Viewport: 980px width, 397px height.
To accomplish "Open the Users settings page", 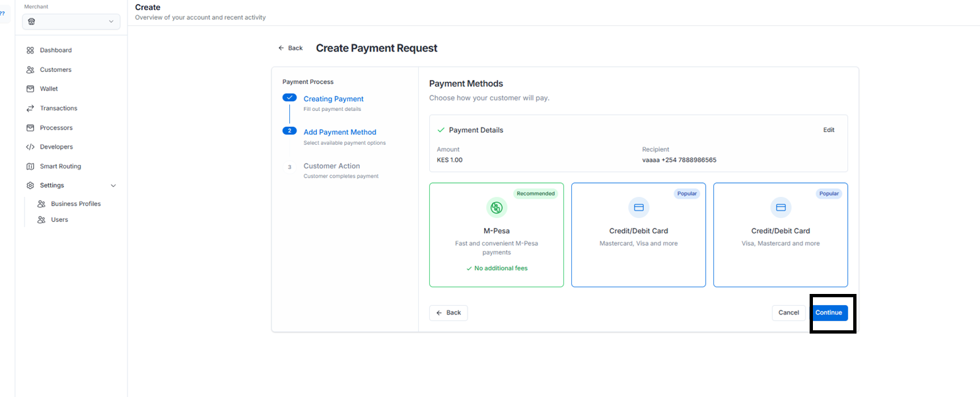I will 59,220.
